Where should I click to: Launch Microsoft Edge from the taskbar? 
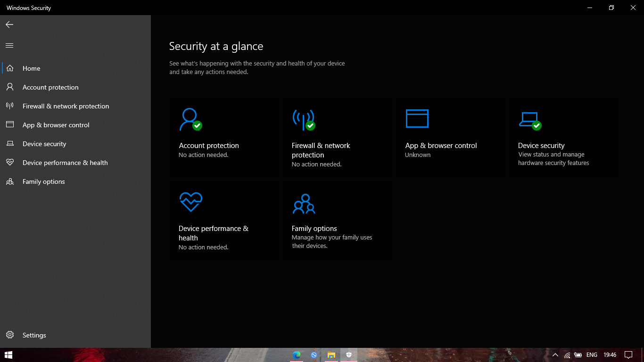point(296,354)
